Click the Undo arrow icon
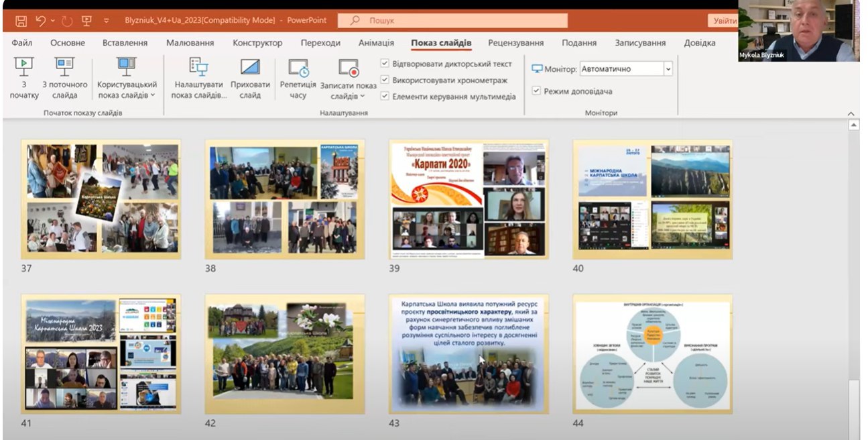The width and height of the screenshot is (868, 440). (41, 21)
